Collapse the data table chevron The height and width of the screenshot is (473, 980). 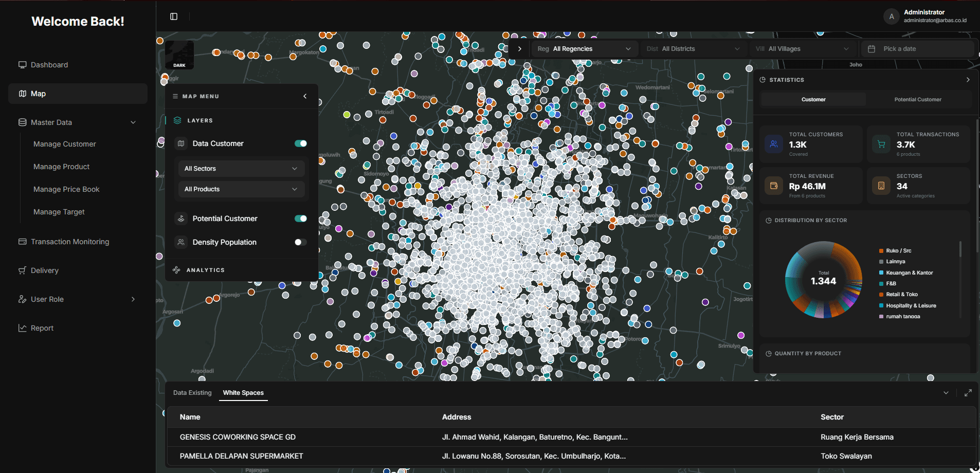click(x=946, y=393)
